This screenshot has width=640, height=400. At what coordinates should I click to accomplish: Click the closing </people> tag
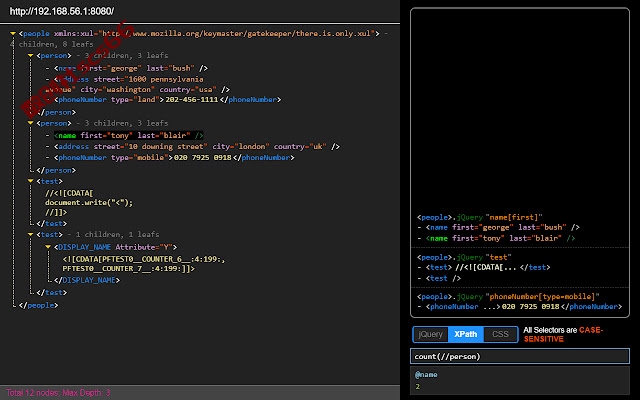[x=38, y=305]
